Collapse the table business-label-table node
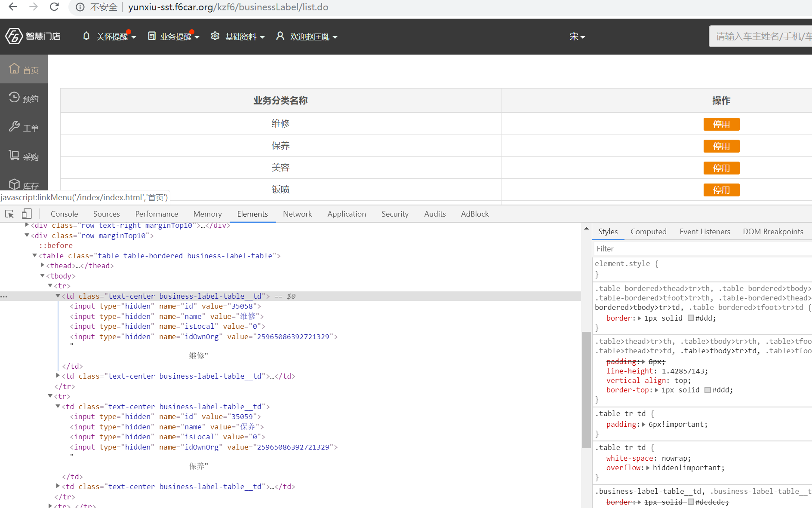The width and height of the screenshot is (812, 508). click(x=35, y=255)
